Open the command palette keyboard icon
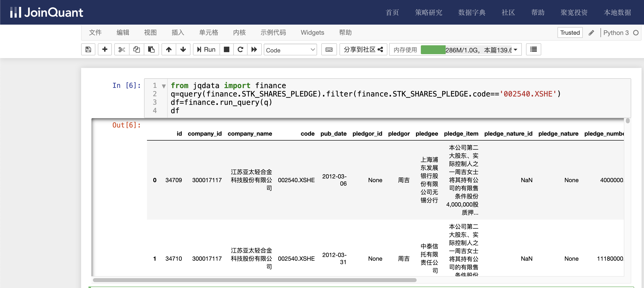Viewport: 644px width, 288px height. [329, 49]
